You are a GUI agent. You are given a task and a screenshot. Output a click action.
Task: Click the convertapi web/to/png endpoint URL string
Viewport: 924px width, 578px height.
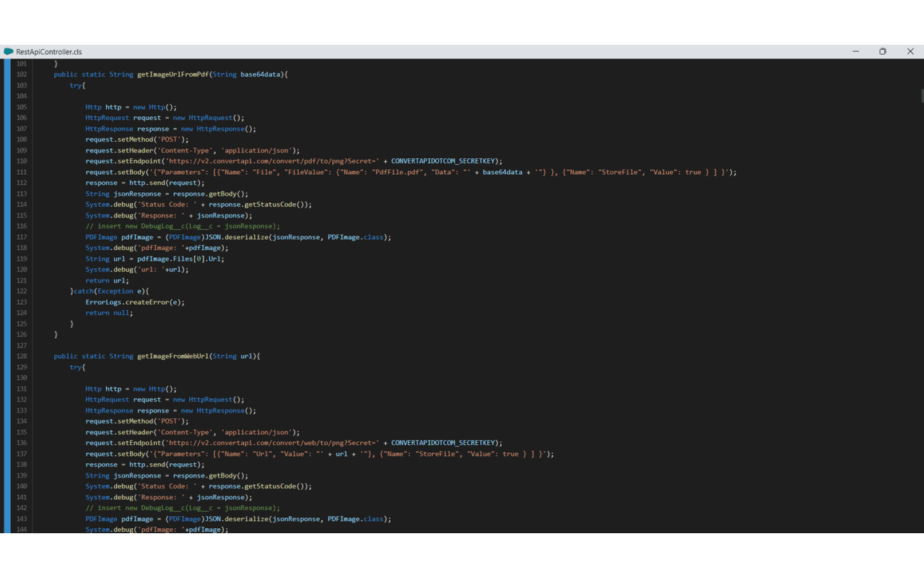tap(273, 443)
